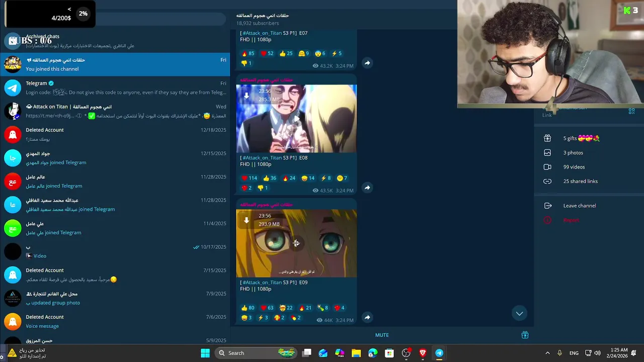Open the محل علي الغانم للتجارة group chat
Image resolution: width=644 pixels, height=362 pixels.
[115, 298]
